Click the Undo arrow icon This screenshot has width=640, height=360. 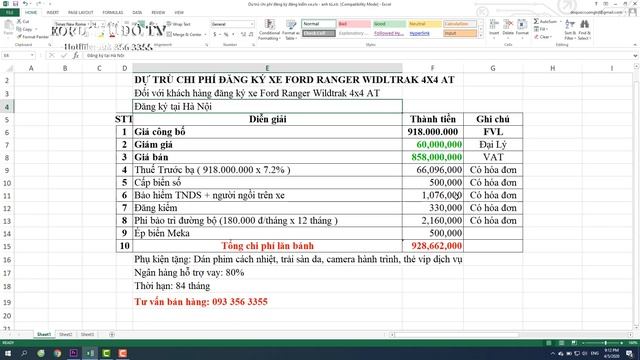click(x=25, y=4)
